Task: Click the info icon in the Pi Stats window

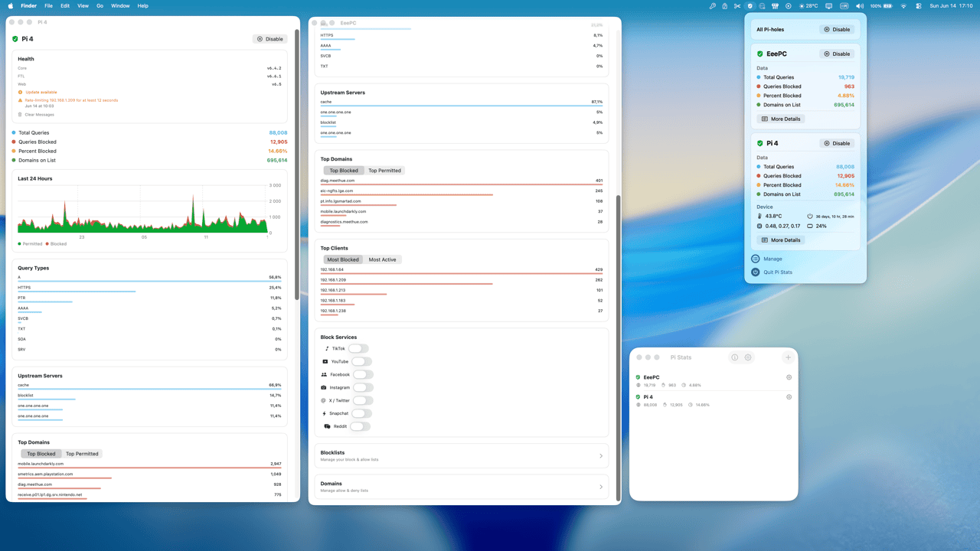Action: 734,357
